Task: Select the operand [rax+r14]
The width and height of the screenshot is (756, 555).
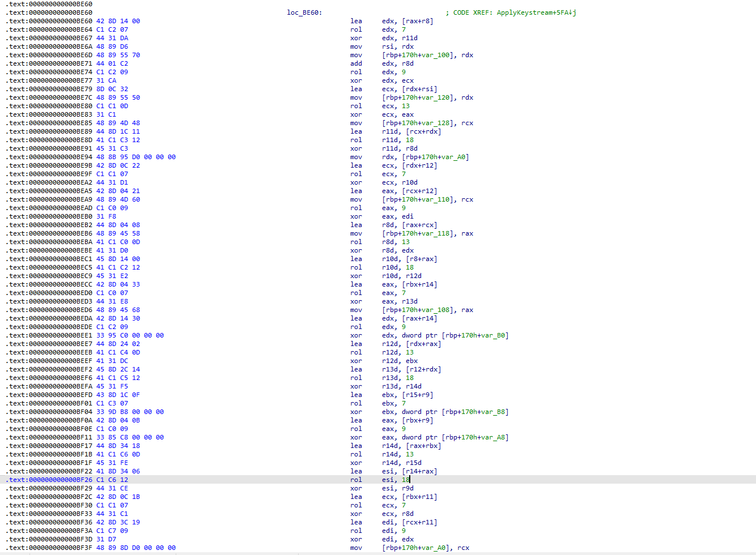Action: click(419, 318)
